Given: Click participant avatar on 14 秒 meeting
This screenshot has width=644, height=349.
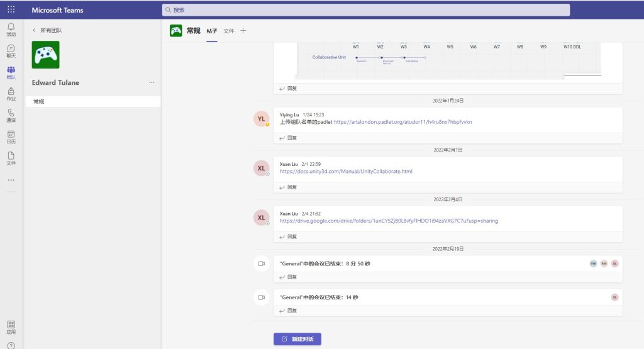Looking at the screenshot, I should point(614,297).
